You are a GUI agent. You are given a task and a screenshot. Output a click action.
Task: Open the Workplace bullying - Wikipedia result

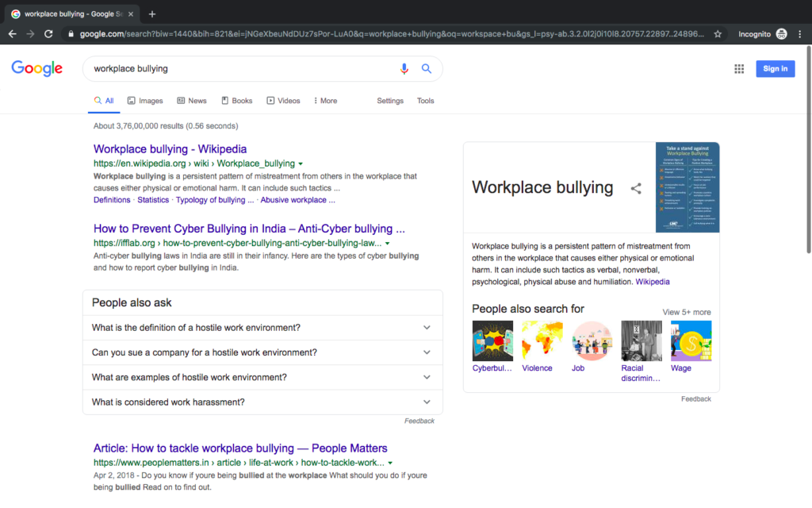tap(170, 149)
